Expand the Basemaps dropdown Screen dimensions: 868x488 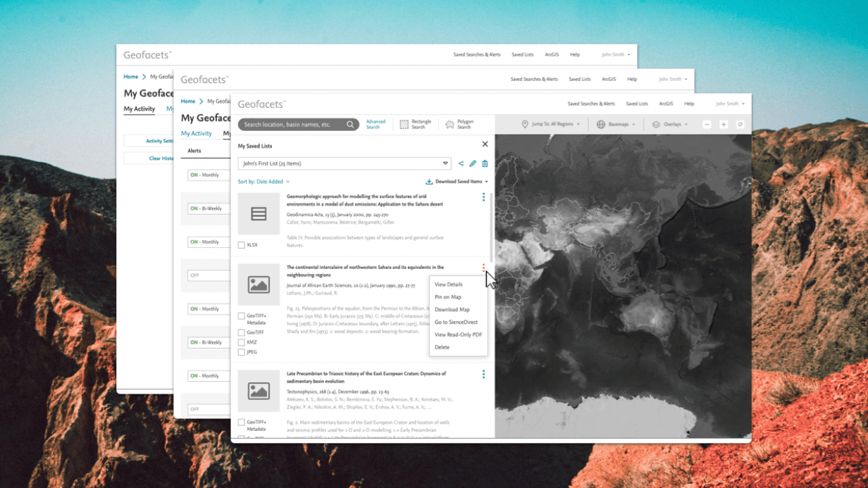(616, 125)
